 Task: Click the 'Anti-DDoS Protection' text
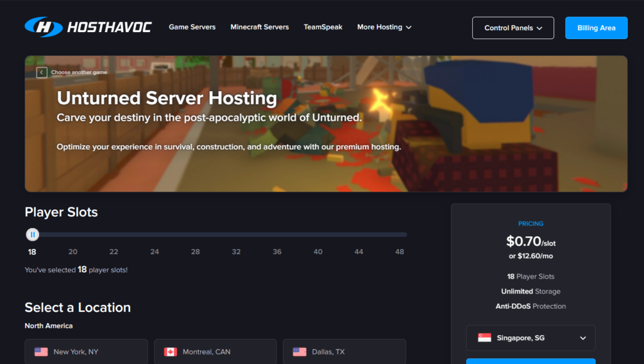point(531,306)
